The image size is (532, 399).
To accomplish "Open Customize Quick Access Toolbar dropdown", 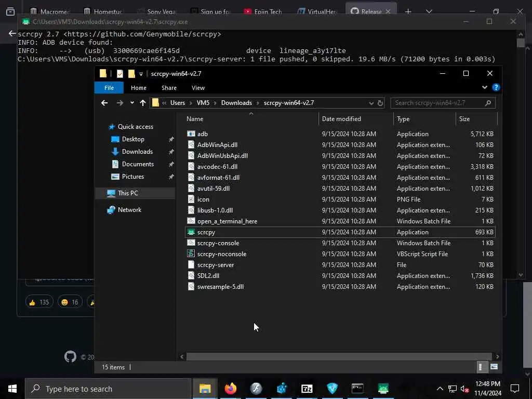I will (141, 74).
